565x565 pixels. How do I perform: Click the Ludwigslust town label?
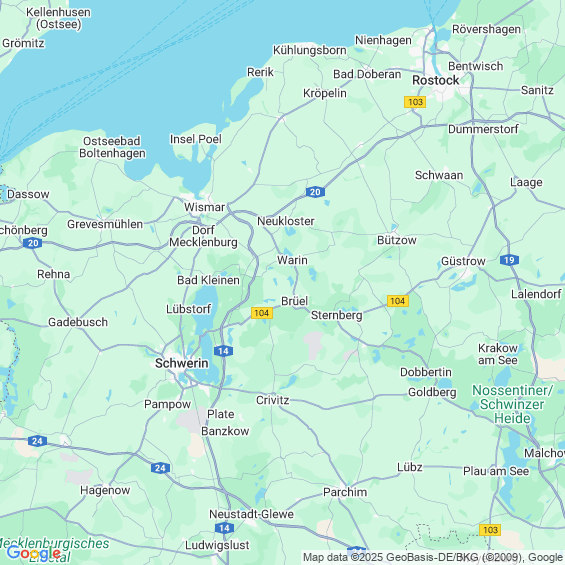(x=217, y=545)
